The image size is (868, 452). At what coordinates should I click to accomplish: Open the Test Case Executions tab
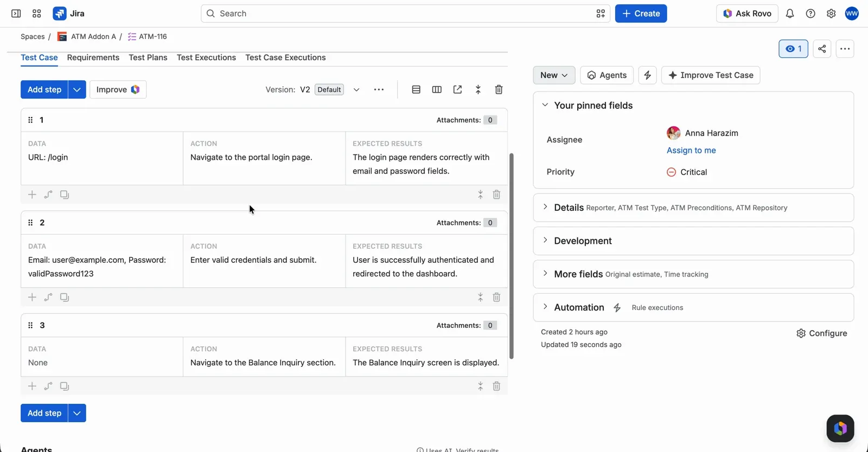(285, 57)
